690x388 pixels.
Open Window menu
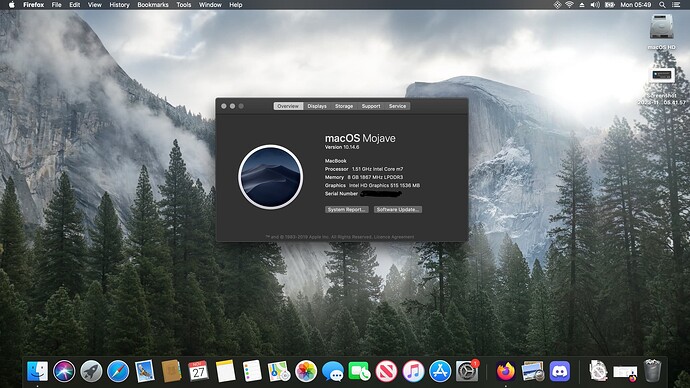210,5
